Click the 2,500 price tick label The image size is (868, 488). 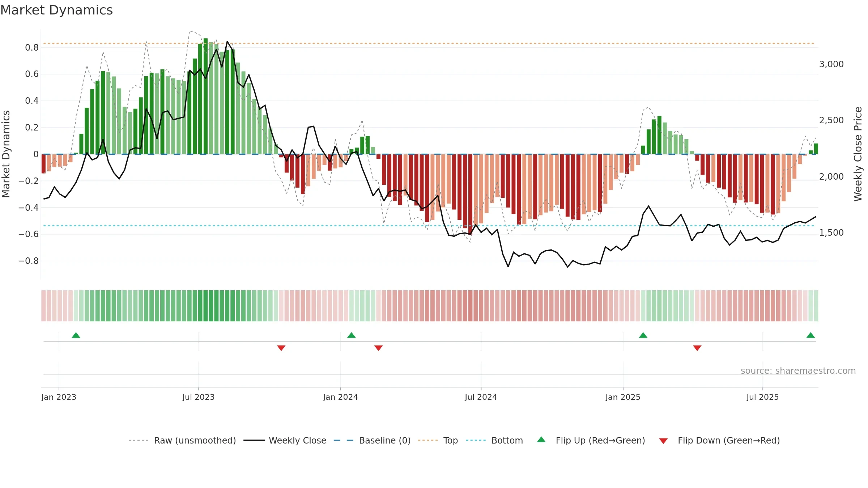point(831,120)
